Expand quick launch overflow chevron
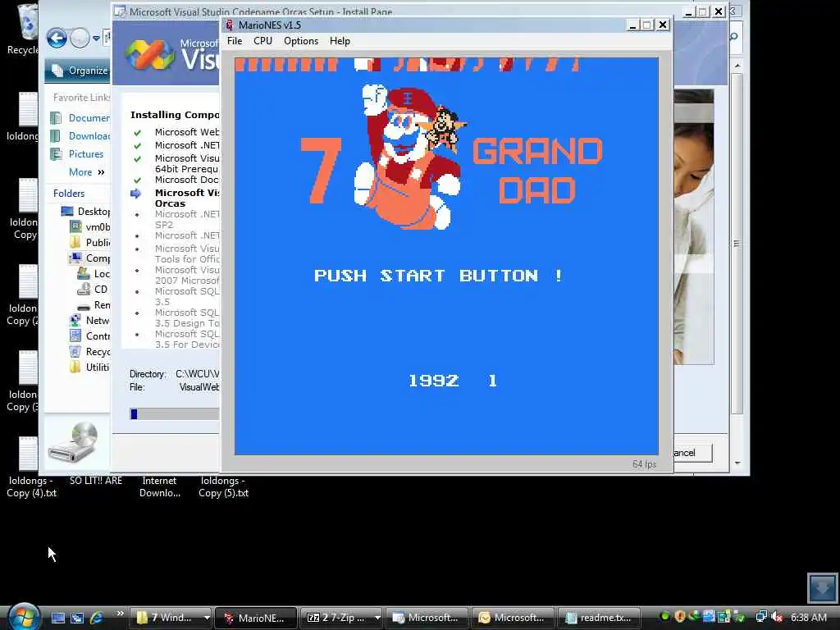Image resolution: width=840 pixels, height=630 pixels. point(120,614)
